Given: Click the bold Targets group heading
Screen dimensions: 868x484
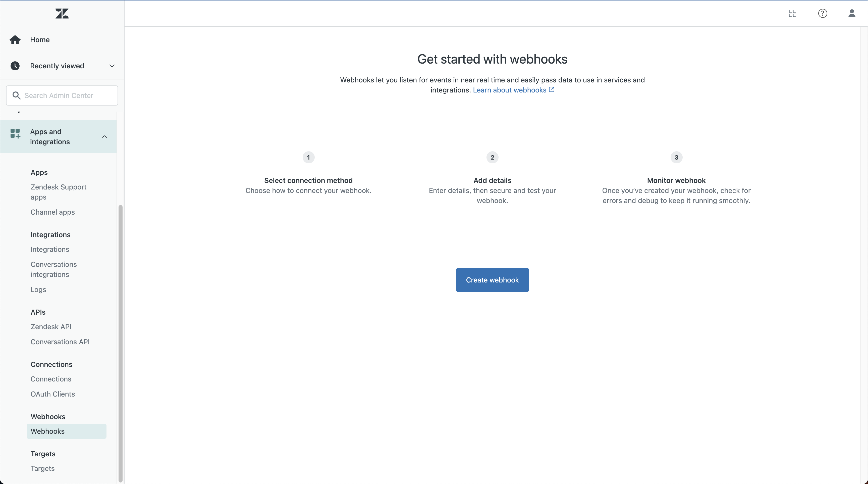Looking at the screenshot, I should point(43,454).
